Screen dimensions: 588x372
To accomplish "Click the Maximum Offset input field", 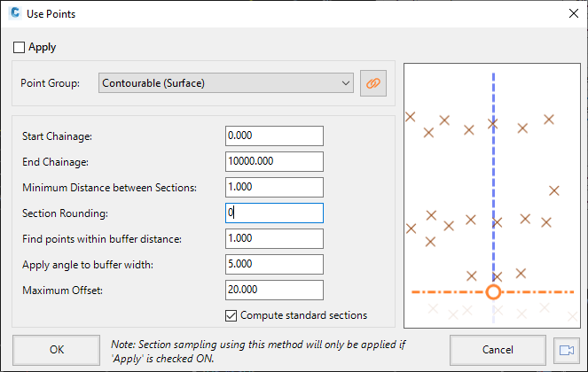I will (x=274, y=290).
